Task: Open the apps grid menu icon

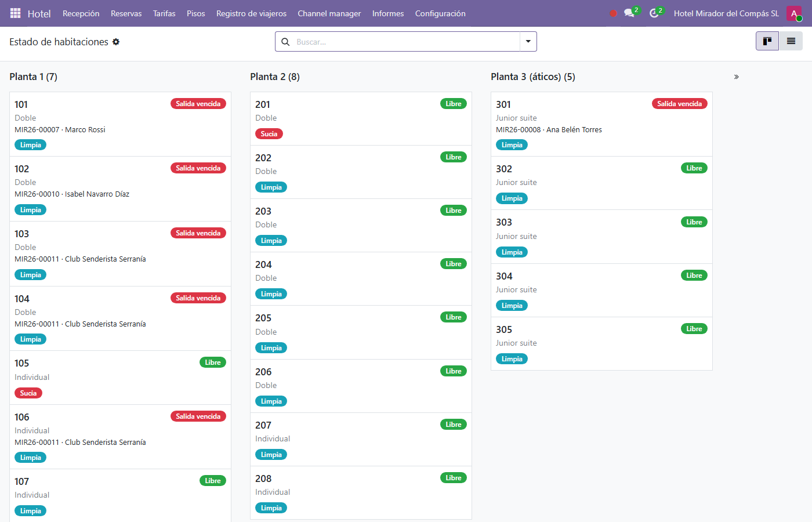Action: point(16,13)
